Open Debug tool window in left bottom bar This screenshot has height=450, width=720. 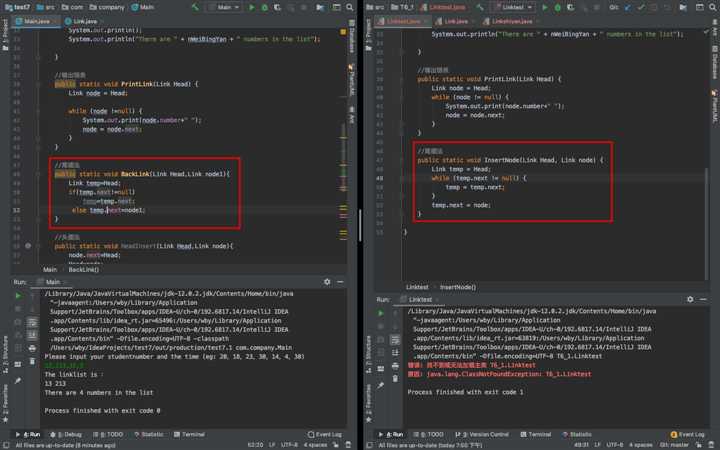click(66, 434)
